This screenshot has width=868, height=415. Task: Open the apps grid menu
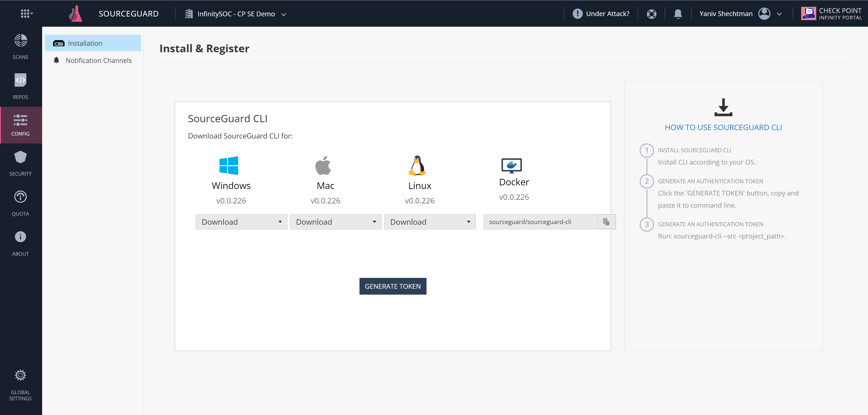click(27, 13)
